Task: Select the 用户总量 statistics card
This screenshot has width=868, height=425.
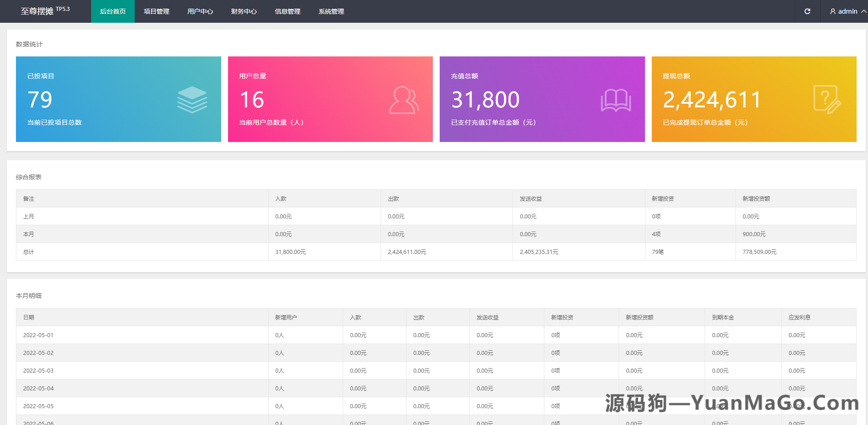Action: coord(330,99)
